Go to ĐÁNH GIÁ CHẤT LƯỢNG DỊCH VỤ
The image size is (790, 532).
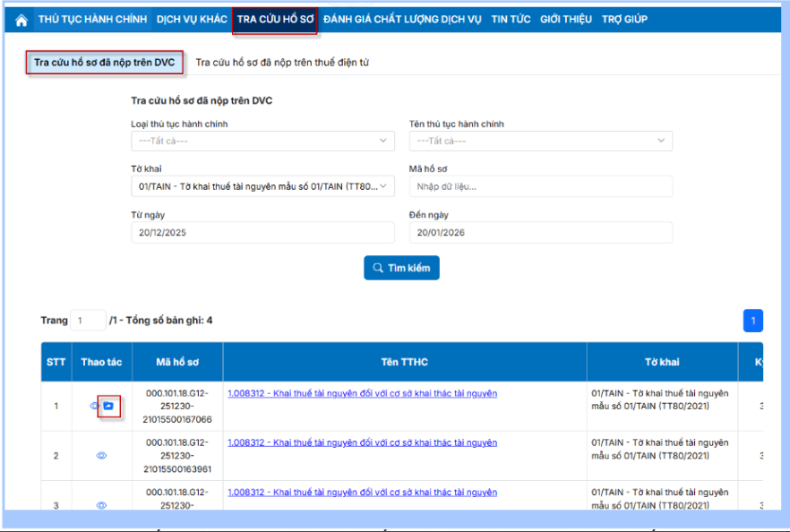(x=404, y=20)
